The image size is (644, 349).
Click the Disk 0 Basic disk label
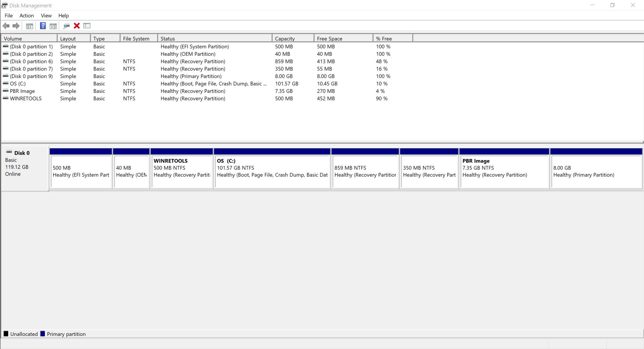(25, 168)
